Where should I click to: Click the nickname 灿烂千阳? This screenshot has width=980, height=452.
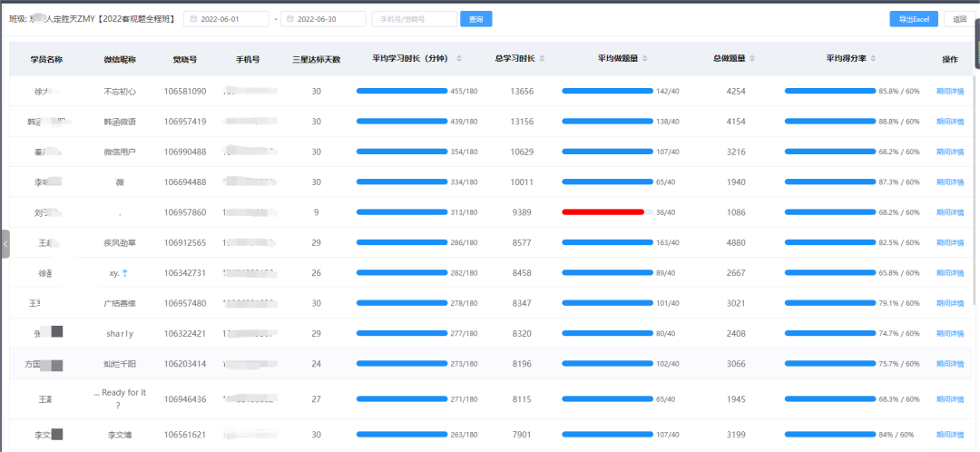point(120,364)
